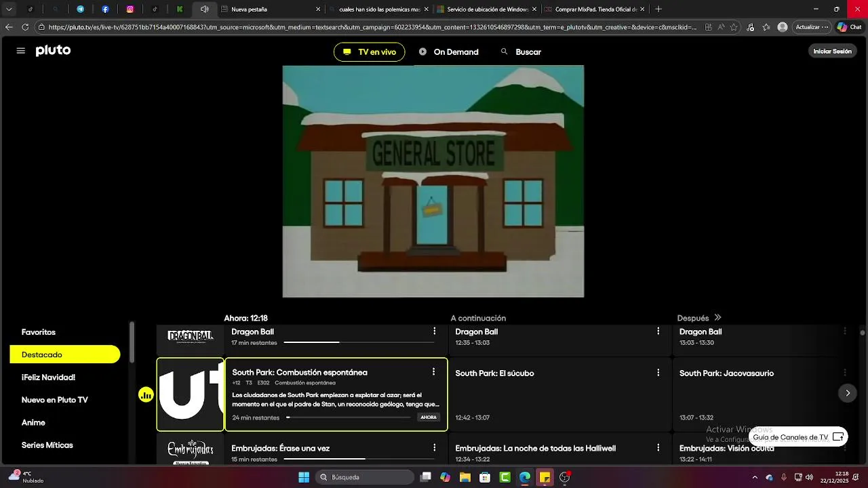Go back in the browser
Viewport: 868px width, 488px height.
tap(9, 27)
